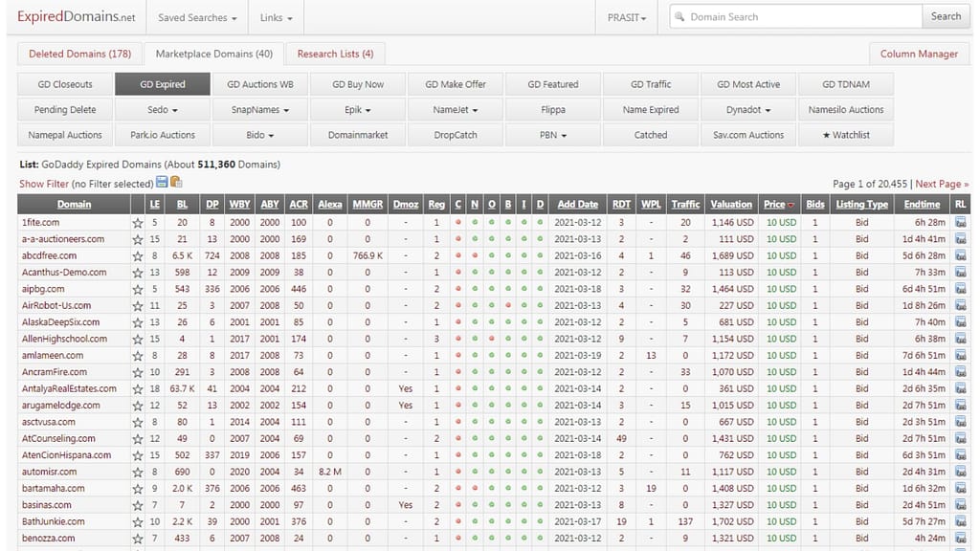Switch to the Deleted Domains tab
The height and width of the screenshot is (551, 980).
(79, 54)
